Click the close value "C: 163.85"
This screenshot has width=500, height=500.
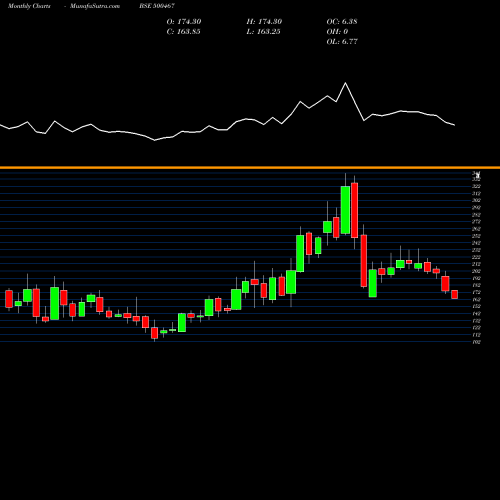(183, 32)
